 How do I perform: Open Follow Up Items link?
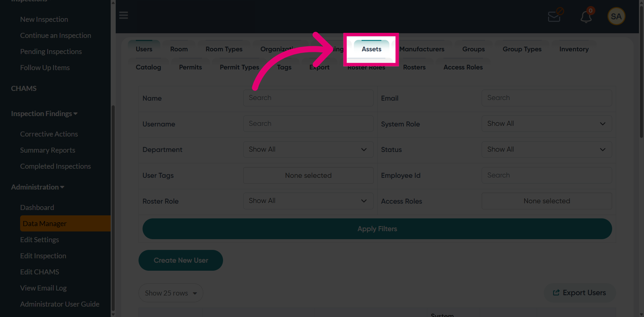pos(45,68)
